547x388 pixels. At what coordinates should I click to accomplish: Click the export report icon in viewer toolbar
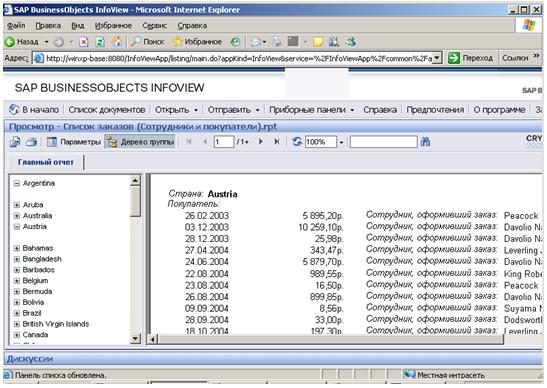(x=15, y=142)
